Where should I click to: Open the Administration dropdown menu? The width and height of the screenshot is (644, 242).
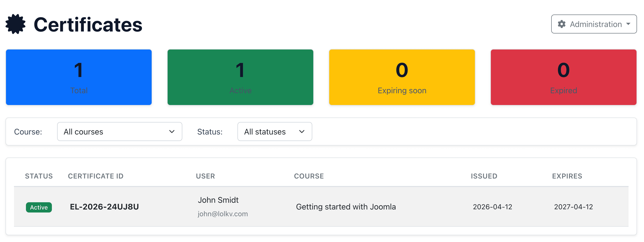(x=594, y=24)
